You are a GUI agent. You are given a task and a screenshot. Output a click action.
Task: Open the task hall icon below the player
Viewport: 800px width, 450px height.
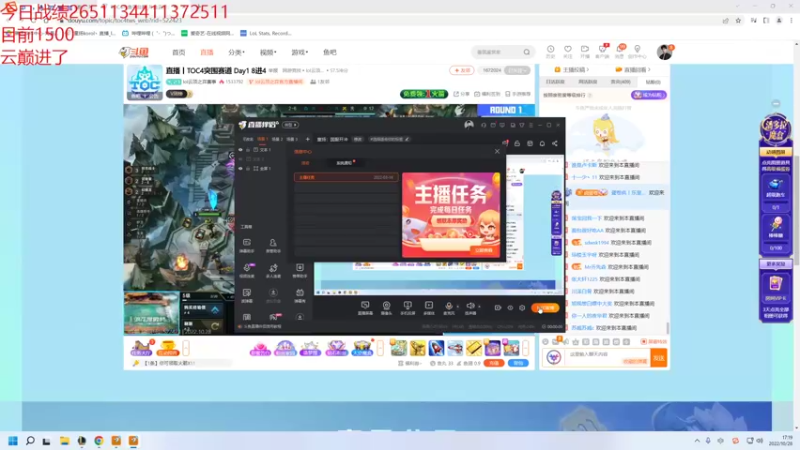[141, 348]
